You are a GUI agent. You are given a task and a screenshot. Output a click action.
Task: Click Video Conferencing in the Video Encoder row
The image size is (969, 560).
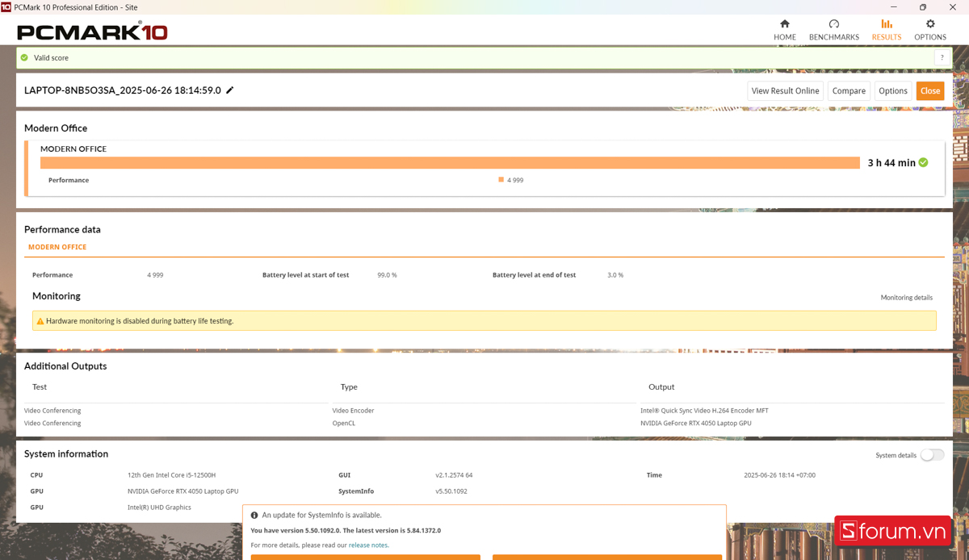52,411
